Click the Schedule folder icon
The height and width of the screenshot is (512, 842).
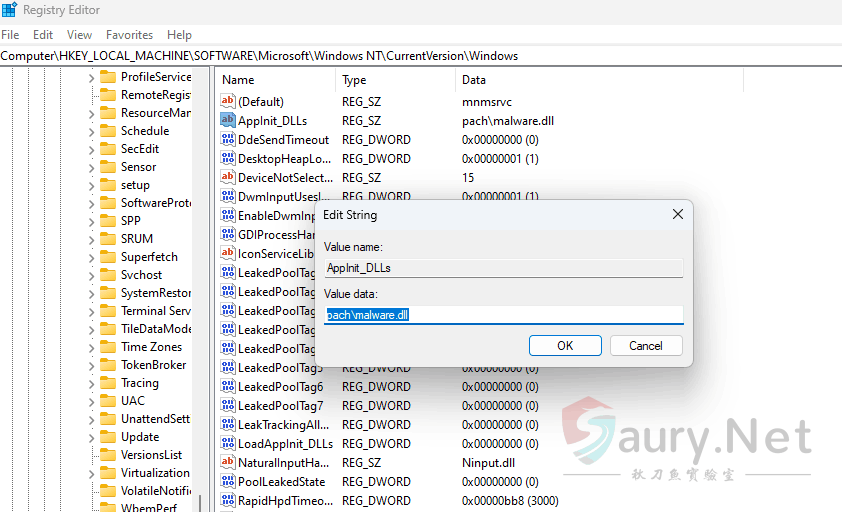pos(107,131)
